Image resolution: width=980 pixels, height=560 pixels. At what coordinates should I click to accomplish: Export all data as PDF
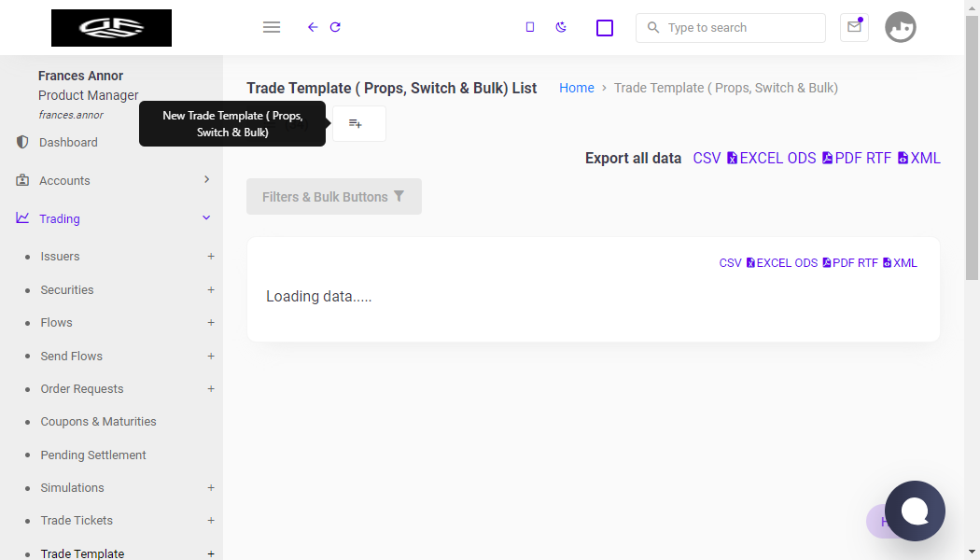point(842,158)
